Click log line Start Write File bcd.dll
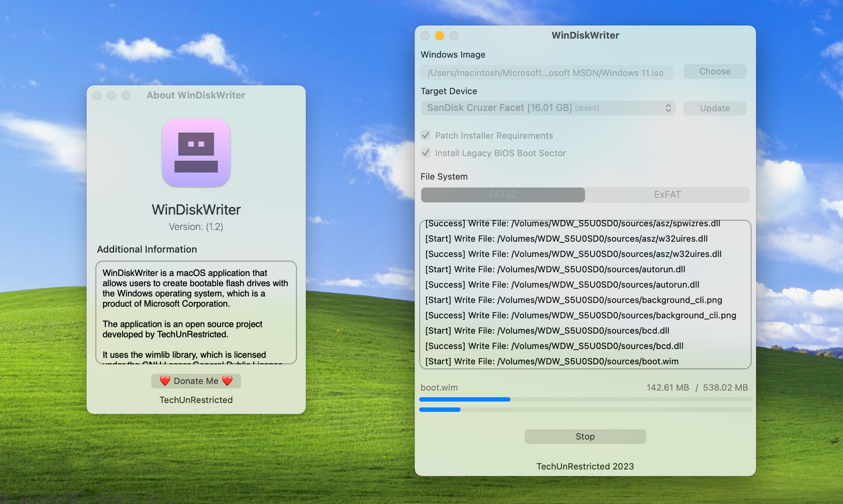843x504 pixels. [547, 331]
